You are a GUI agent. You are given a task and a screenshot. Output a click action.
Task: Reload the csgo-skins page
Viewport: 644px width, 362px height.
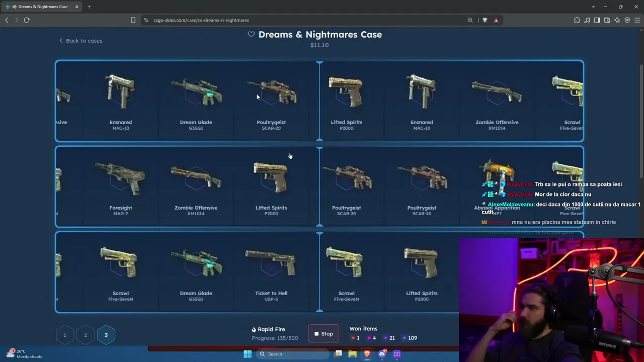tap(27, 20)
